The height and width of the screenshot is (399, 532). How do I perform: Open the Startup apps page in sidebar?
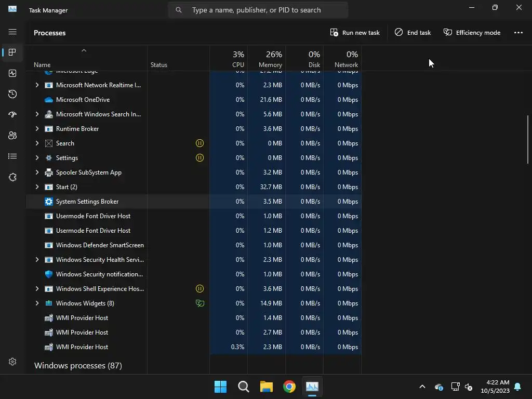[12, 115]
